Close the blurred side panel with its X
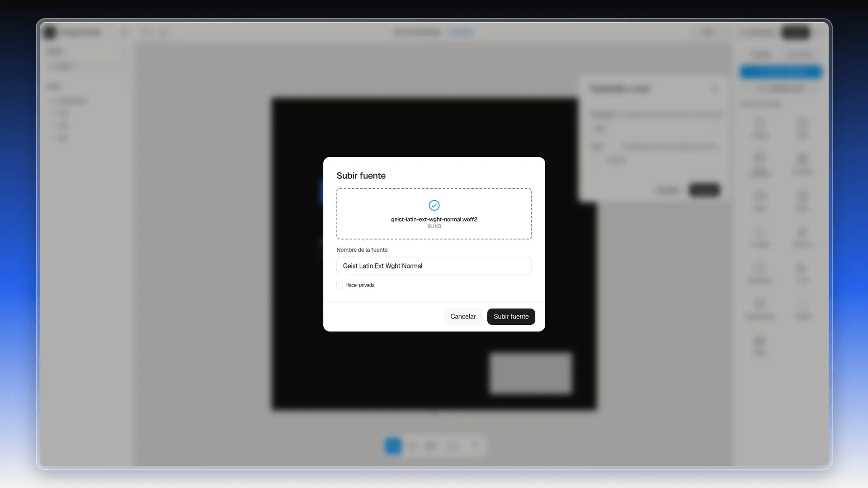 715,89
